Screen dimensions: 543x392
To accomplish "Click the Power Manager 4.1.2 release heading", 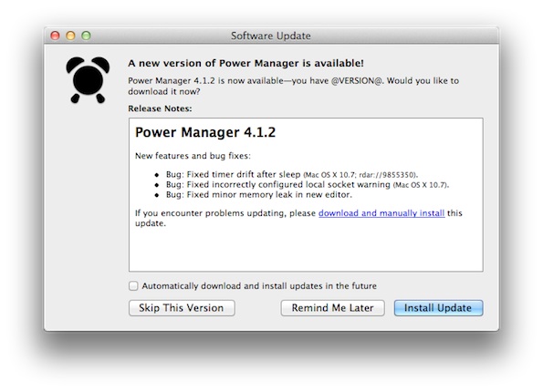I will click(205, 132).
